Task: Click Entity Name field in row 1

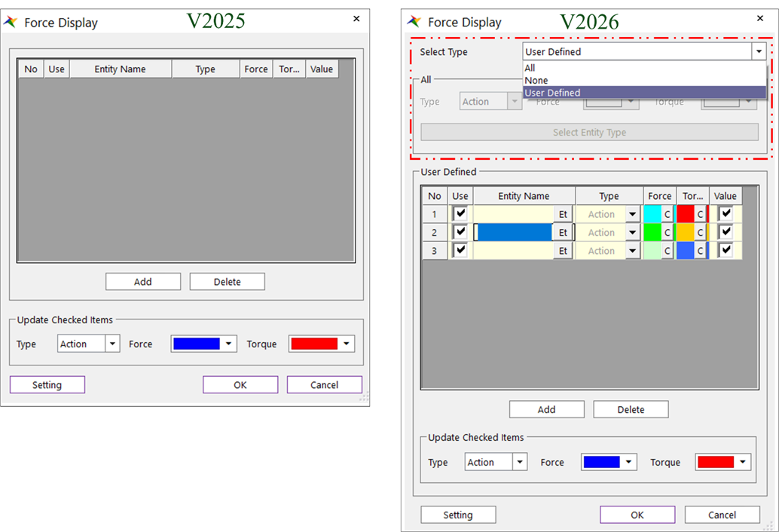Action: click(x=514, y=214)
